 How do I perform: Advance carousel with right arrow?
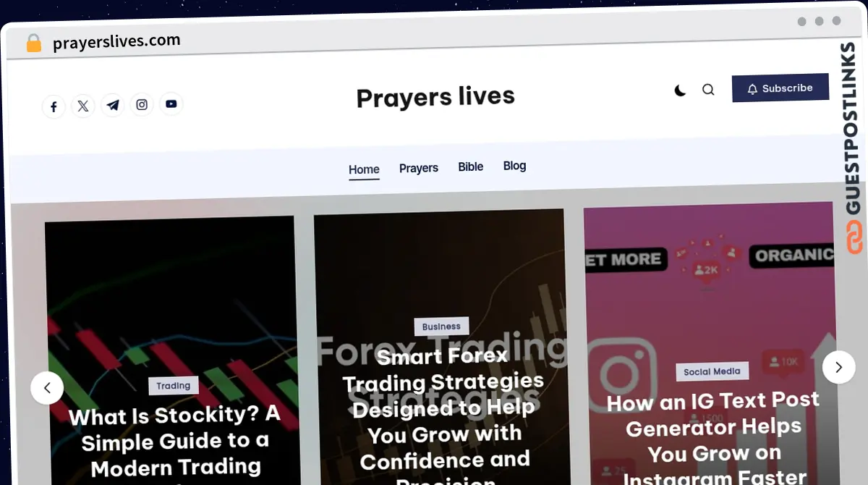[x=838, y=367]
